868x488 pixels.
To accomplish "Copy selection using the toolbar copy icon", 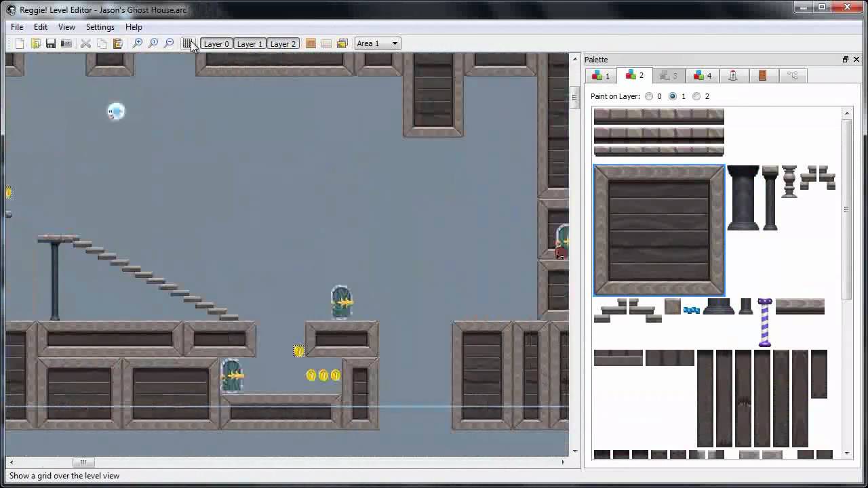I will [x=102, y=43].
